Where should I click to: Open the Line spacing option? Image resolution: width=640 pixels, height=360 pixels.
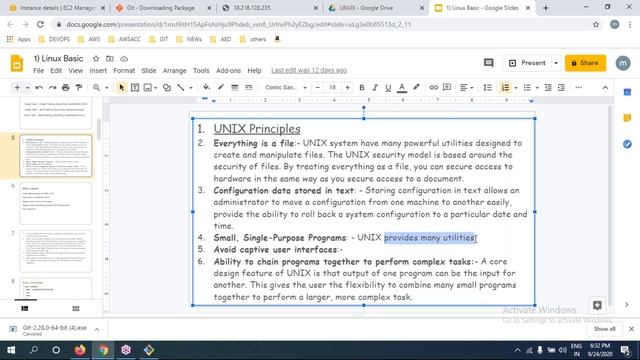pos(487,87)
